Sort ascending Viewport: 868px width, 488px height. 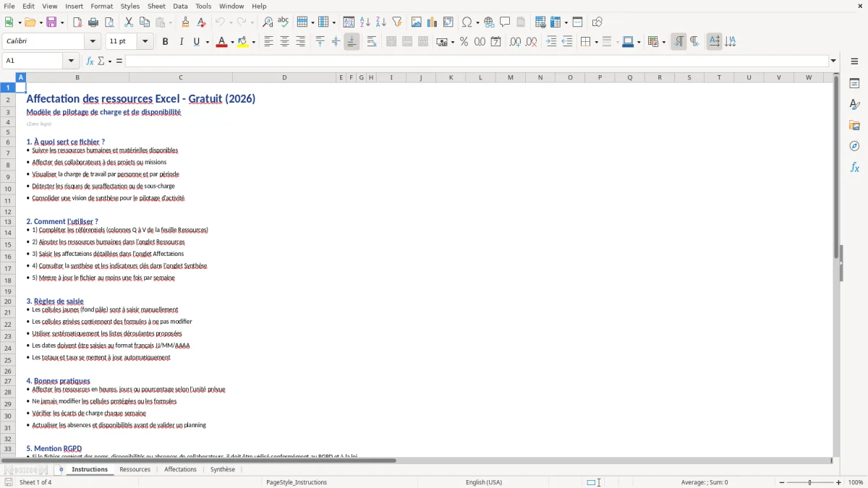pyautogui.click(x=365, y=22)
